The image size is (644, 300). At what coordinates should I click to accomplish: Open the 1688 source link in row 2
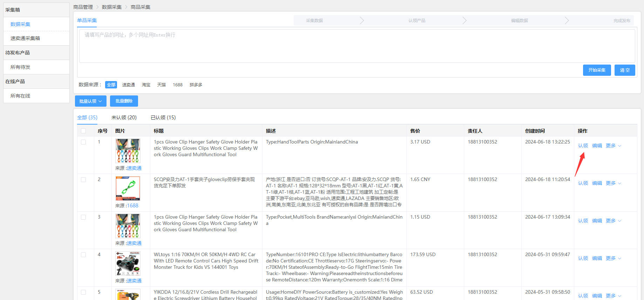[x=133, y=206]
